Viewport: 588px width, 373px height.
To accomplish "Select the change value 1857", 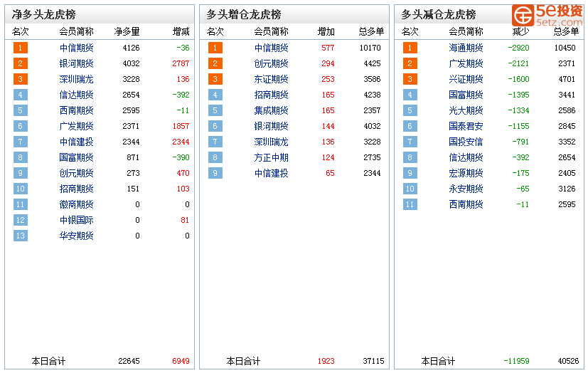I will click(x=181, y=127).
